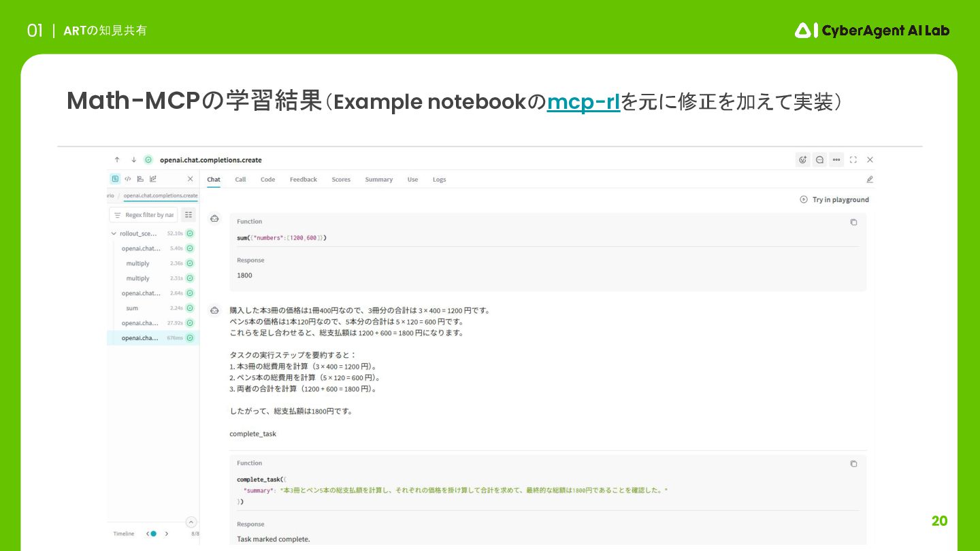980x551 pixels.
Task: Open the Summary tab
Action: click(x=378, y=180)
